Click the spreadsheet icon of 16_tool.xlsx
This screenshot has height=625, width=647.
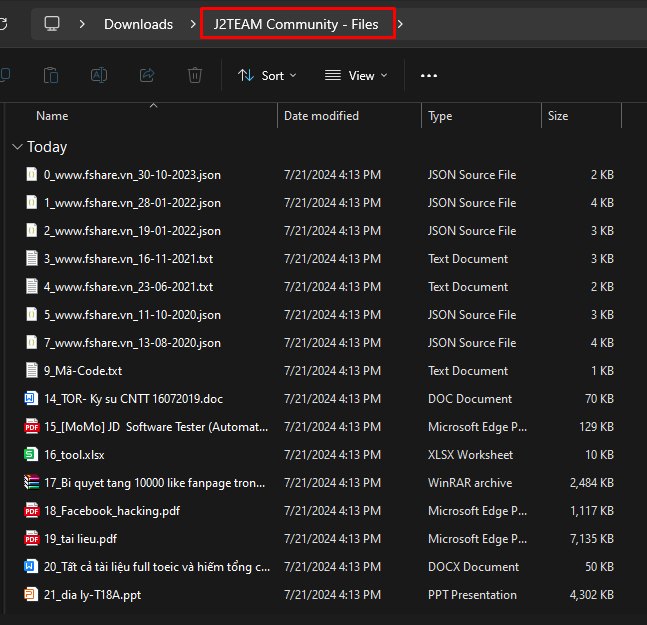point(31,454)
